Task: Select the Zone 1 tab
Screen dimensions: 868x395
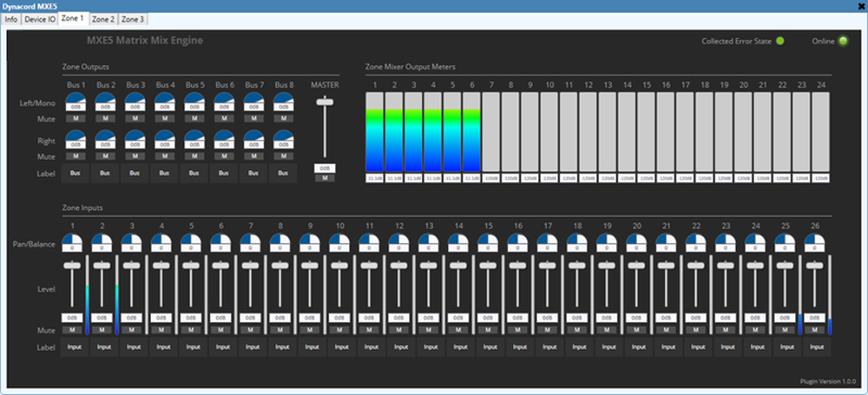Action: tap(73, 18)
